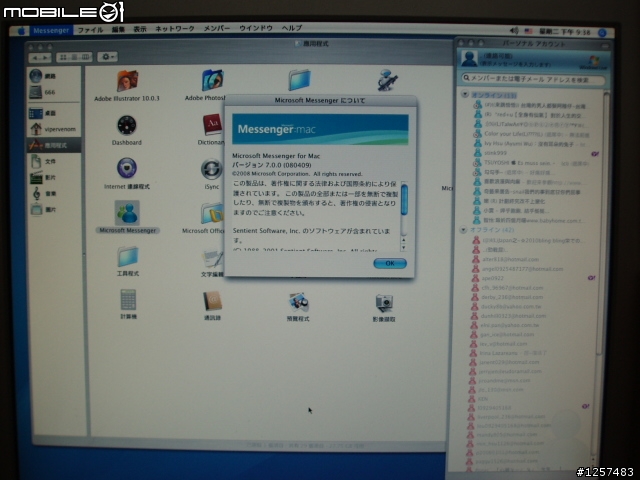Viewport: 640px width, 480px height.
Task: Click the volume icon in menu bar
Action: click(514, 31)
